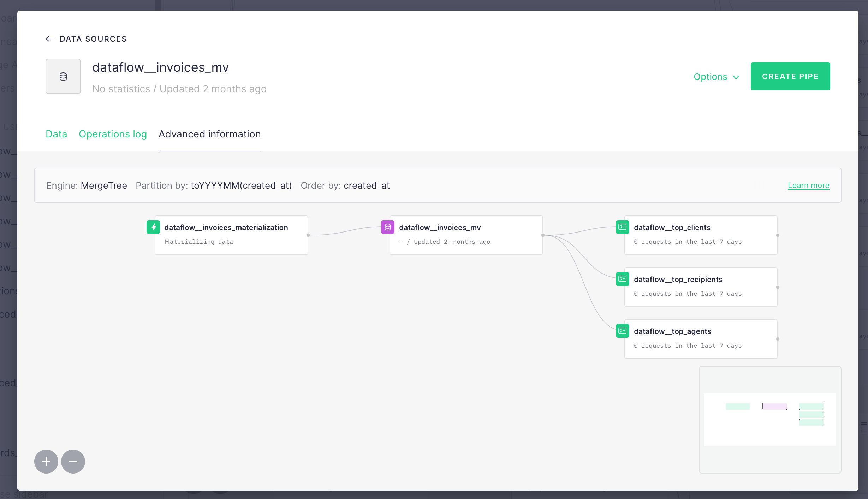Click the Learn more link

(808, 185)
